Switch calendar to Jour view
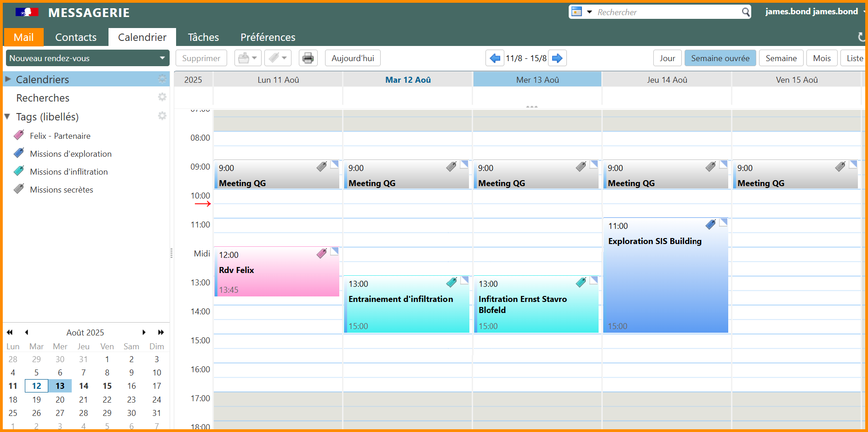This screenshot has width=868, height=432. coord(667,58)
